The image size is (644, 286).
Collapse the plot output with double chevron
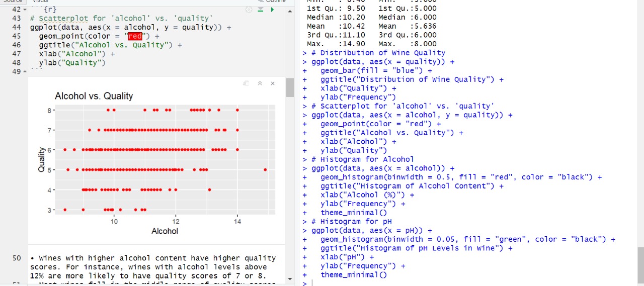coord(260,83)
